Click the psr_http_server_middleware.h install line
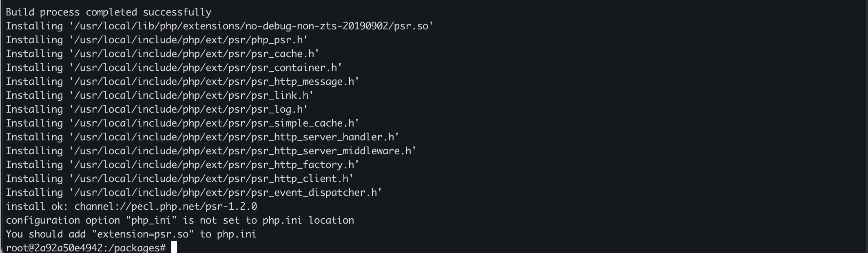This screenshot has height=253, width=868. click(211, 151)
